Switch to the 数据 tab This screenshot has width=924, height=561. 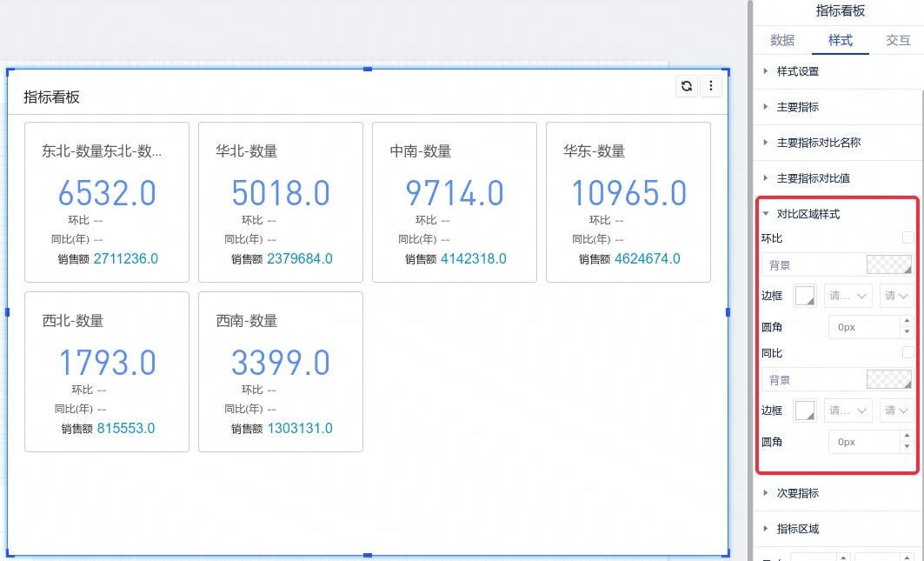pyautogui.click(x=782, y=40)
